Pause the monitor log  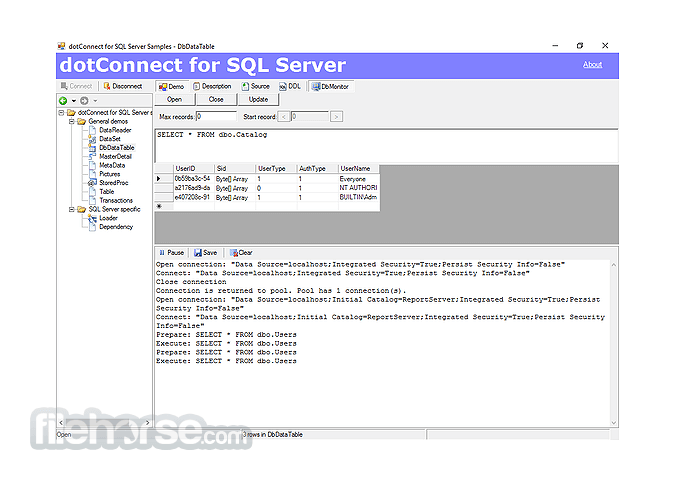(172, 253)
